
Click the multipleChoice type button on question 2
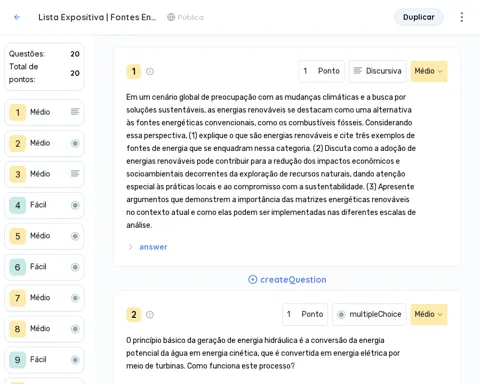point(369,314)
